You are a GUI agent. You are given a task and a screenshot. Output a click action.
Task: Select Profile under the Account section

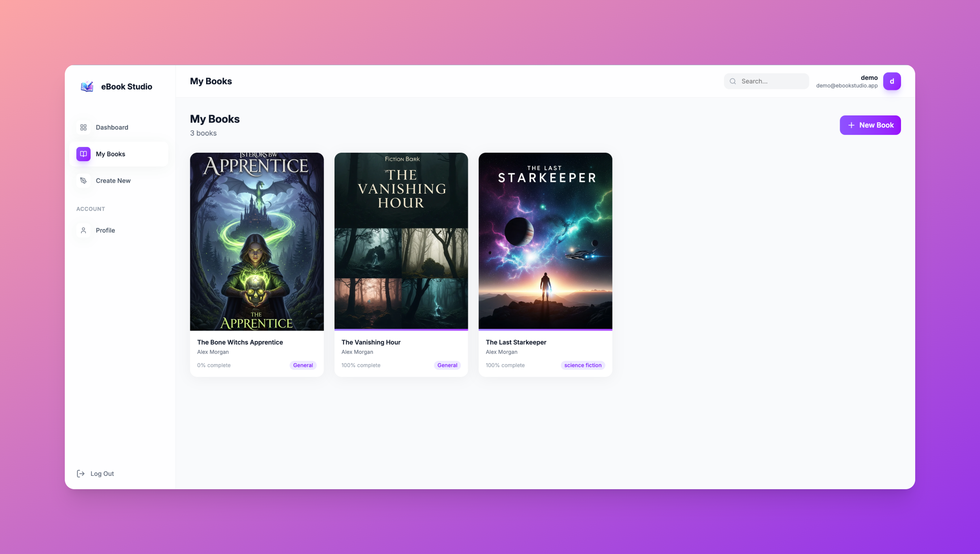click(105, 230)
